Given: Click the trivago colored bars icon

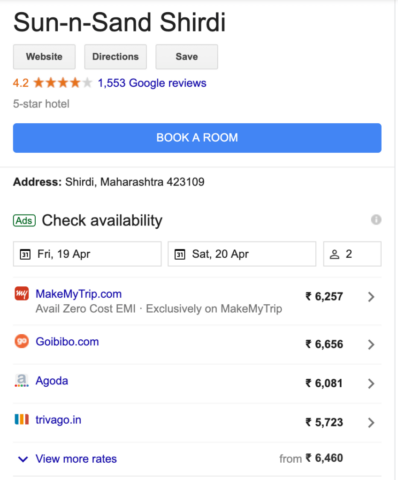Looking at the screenshot, I should point(22,419).
